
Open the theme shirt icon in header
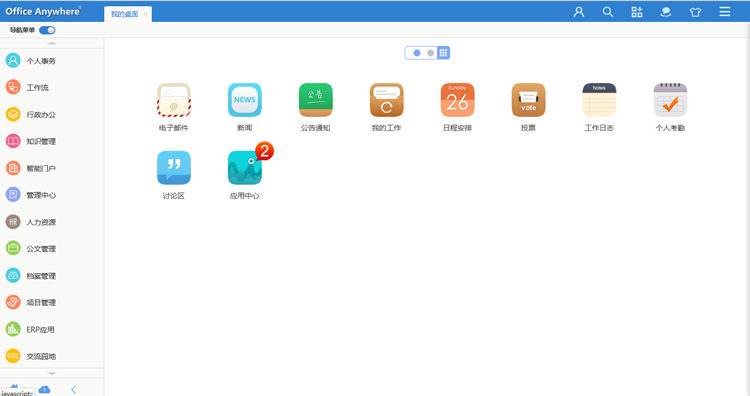[695, 12]
